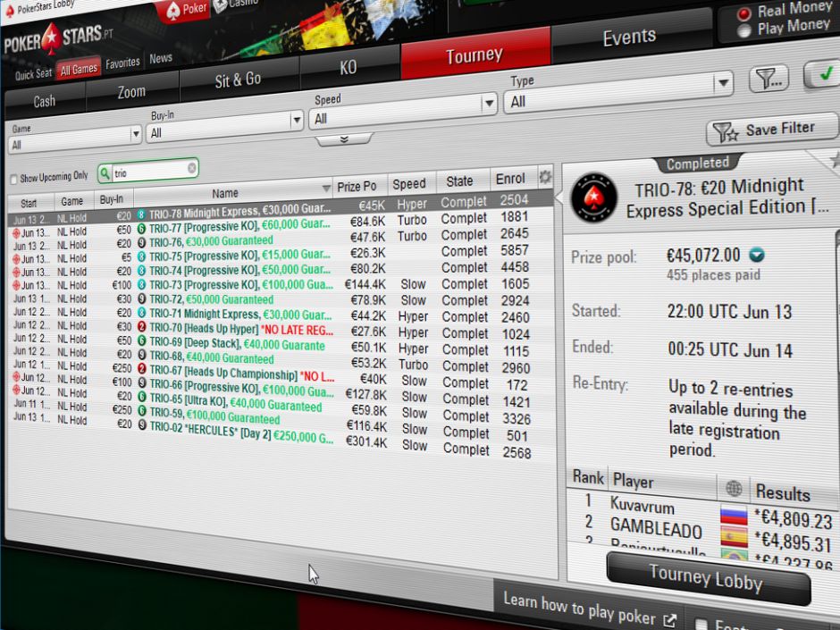Click player name 'GAMBLEADO' in the results
This screenshot has height=630, width=840.
(656, 528)
